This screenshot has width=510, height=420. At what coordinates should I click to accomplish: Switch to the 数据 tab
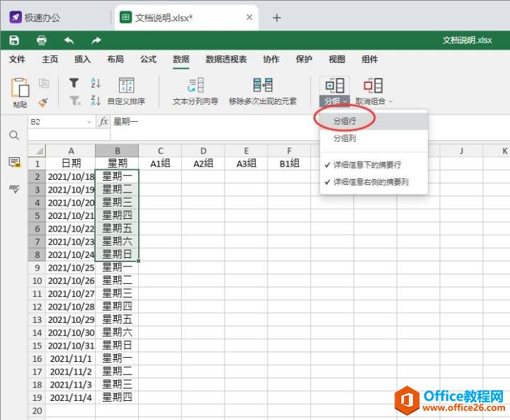tap(181, 59)
